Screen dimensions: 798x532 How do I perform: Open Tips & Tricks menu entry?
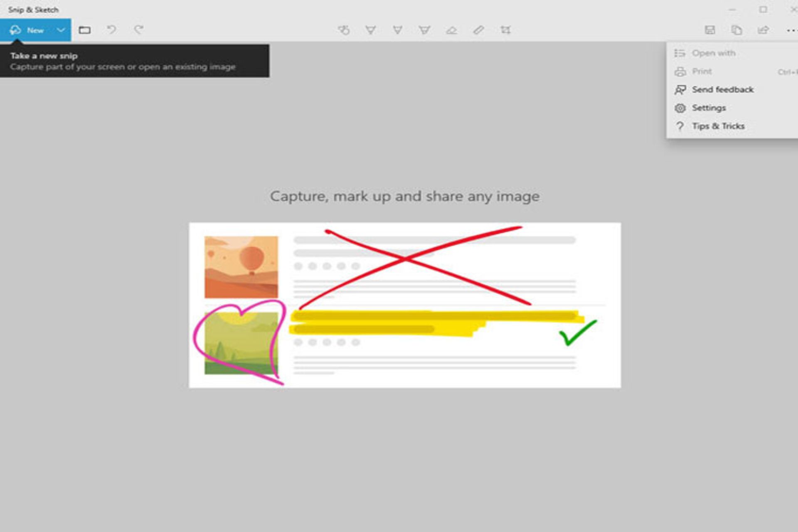pyautogui.click(x=718, y=126)
